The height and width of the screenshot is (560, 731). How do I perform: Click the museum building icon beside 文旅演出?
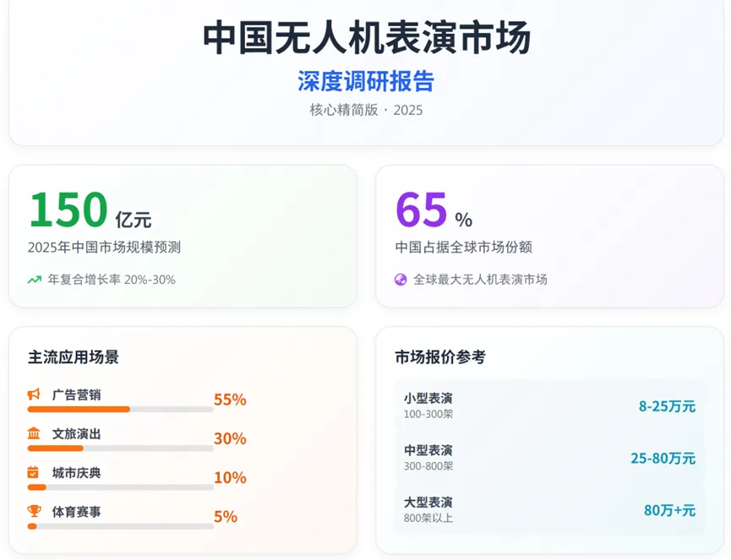tap(34, 433)
